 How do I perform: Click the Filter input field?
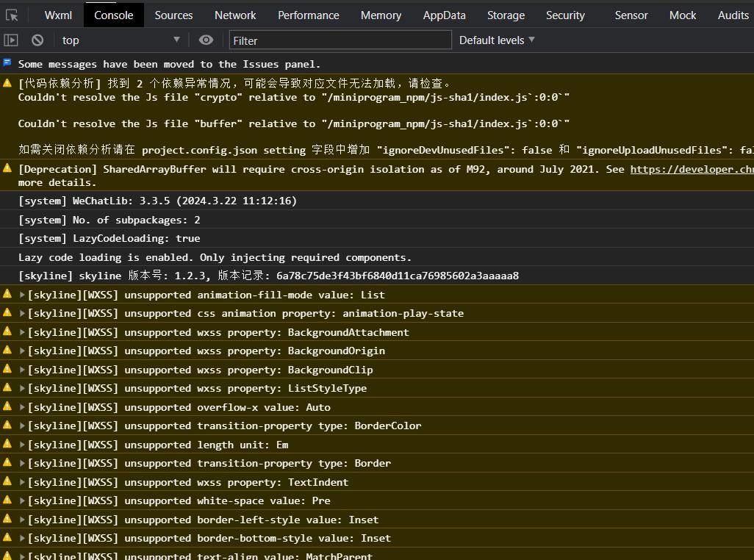coord(340,40)
